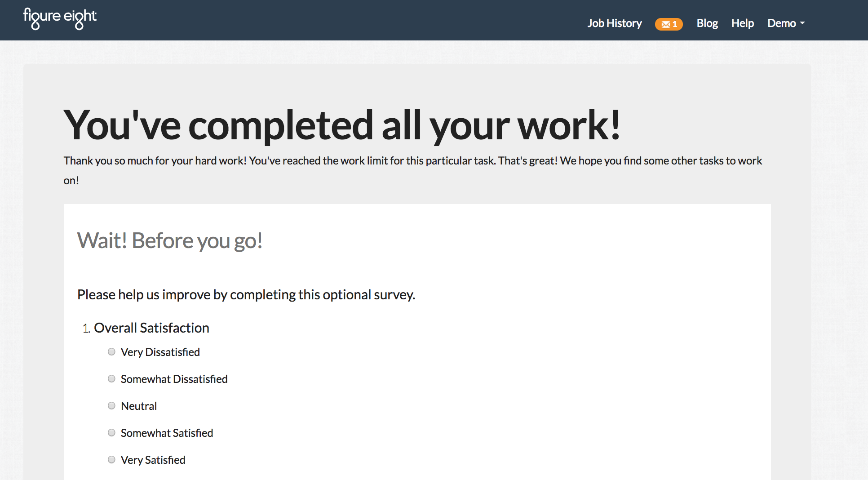
Task: Select the Very Dissatisfied radio button
Action: (111, 352)
